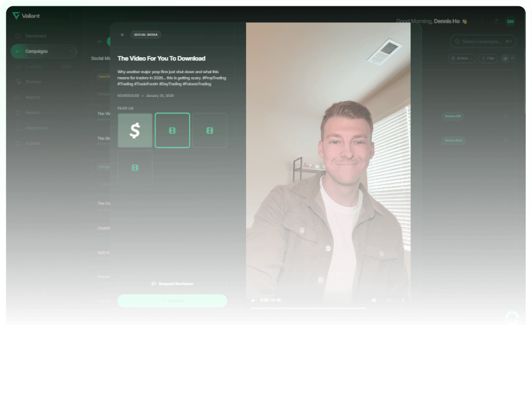Click the video progress bar

point(328,308)
